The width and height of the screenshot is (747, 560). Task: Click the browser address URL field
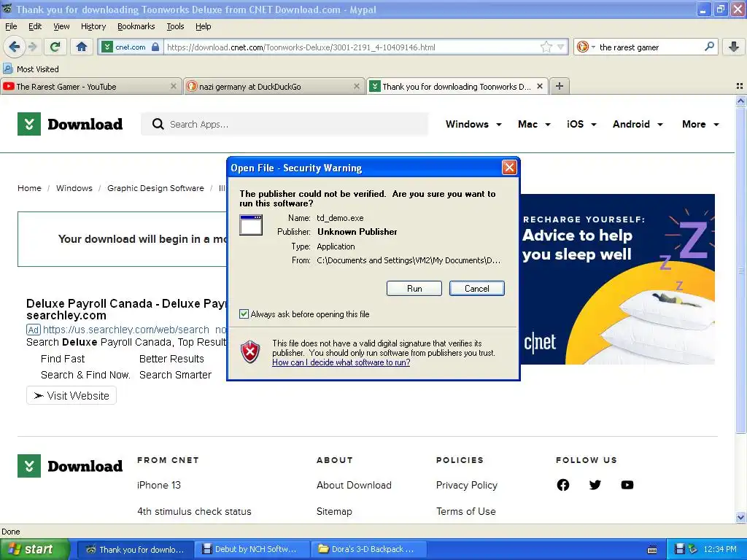pos(352,47)
